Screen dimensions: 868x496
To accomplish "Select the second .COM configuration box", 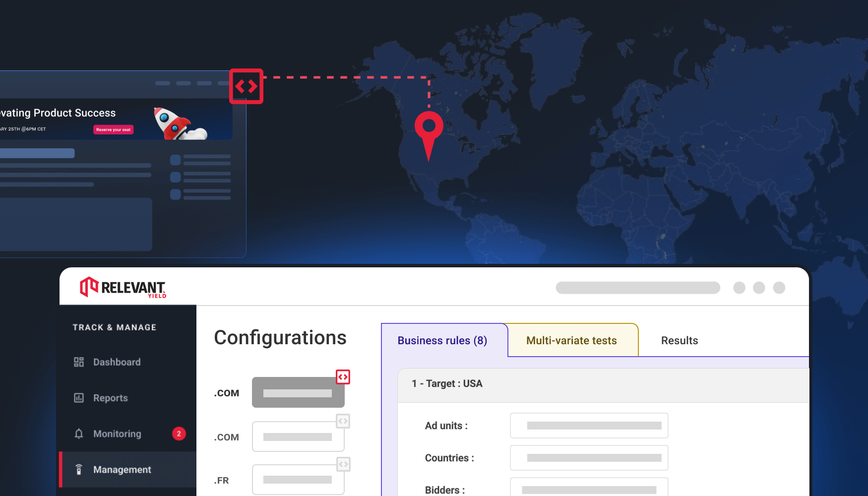I will point(298,436).
